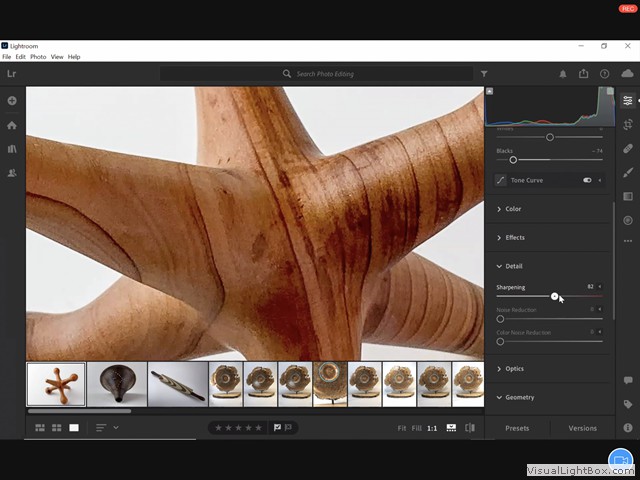Click the Presets button
Viewport: 640px width, 480px height.
click(x=517, y=428)
